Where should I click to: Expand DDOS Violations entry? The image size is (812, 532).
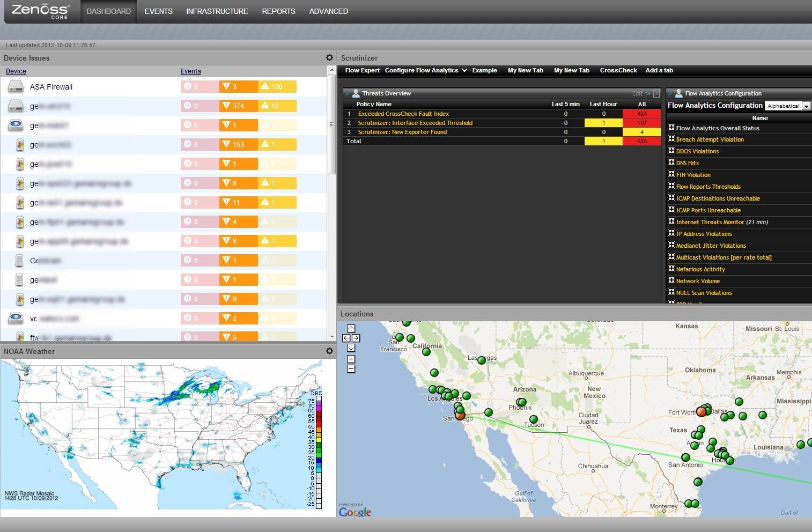click(671, 150)
